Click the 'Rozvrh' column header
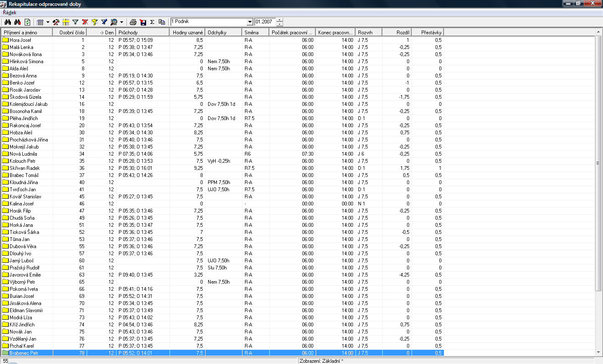This screenshot has width=603, height=364. [x=368, y=32]
